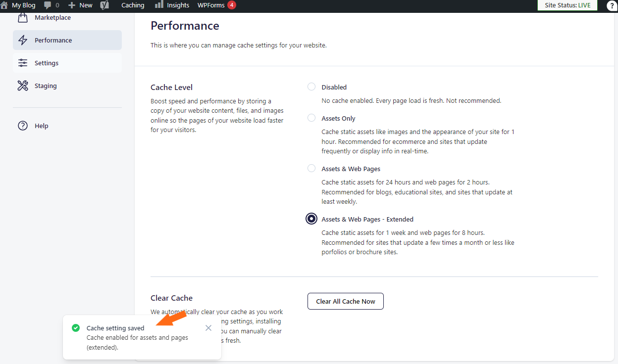Viewport: 618px width, 364px height.
Task: Open the New content menu
Action: point(80,5)
